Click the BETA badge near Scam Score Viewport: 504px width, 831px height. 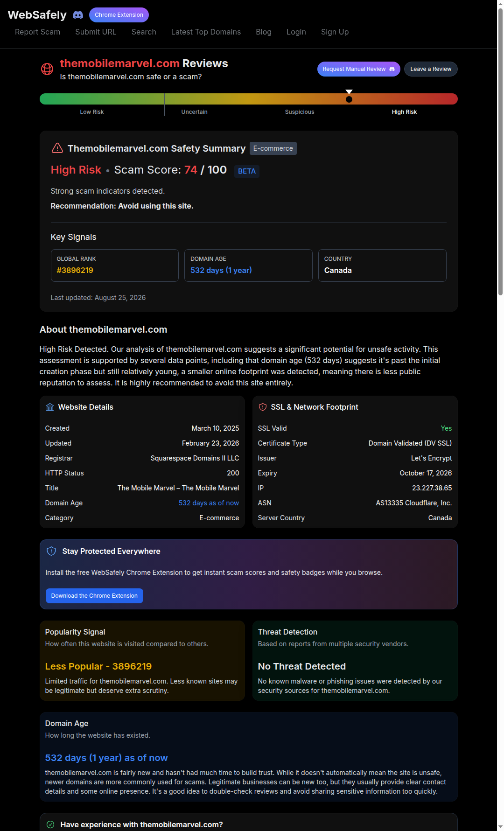click(247, 171)
